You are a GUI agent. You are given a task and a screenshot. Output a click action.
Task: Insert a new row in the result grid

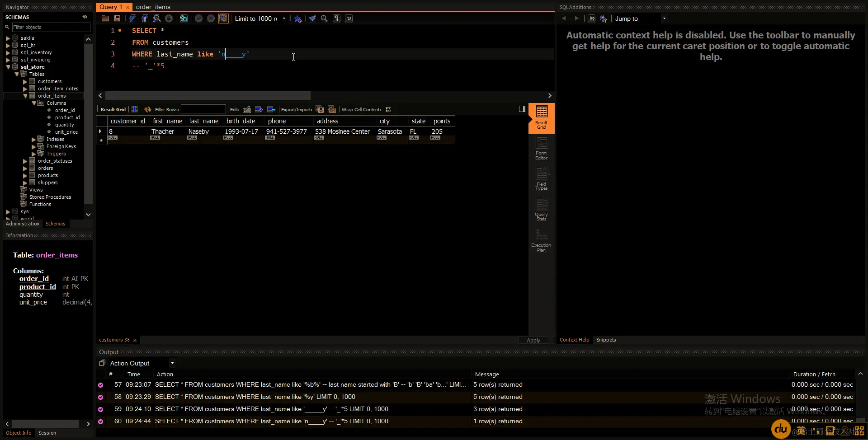click(259, 109)
